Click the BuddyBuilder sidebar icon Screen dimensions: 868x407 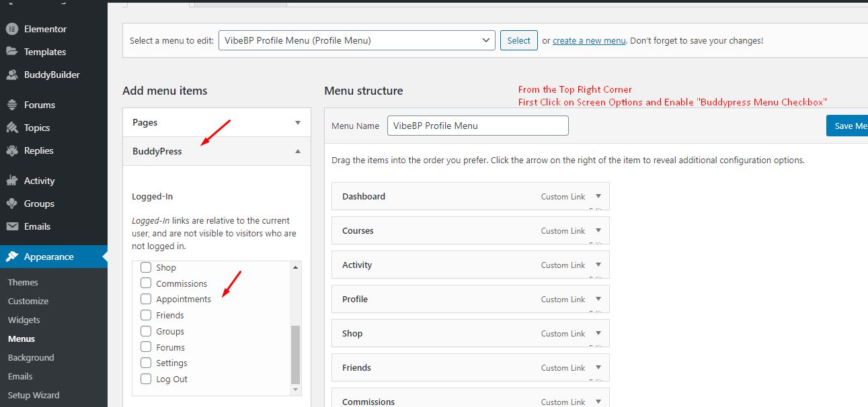pyautogui.click(x=11, y=75)
